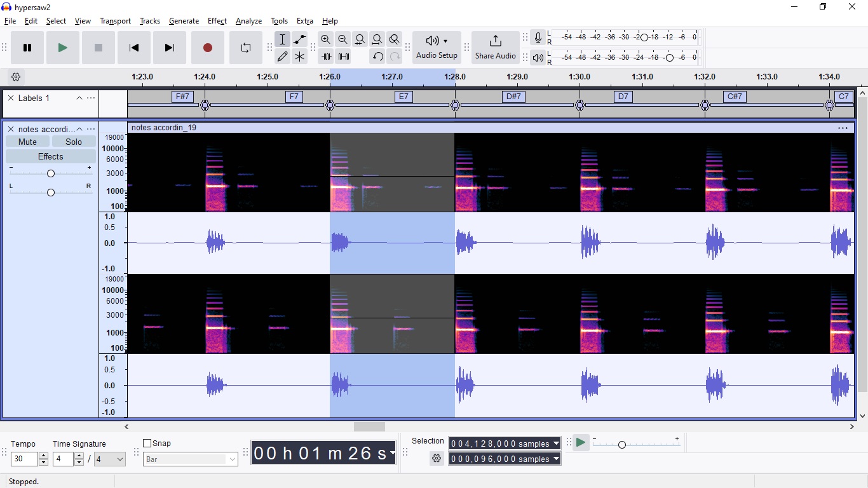868x488 pixels.
Task: Click Play-at-speed green button
Action: click(x=580, y=443)
